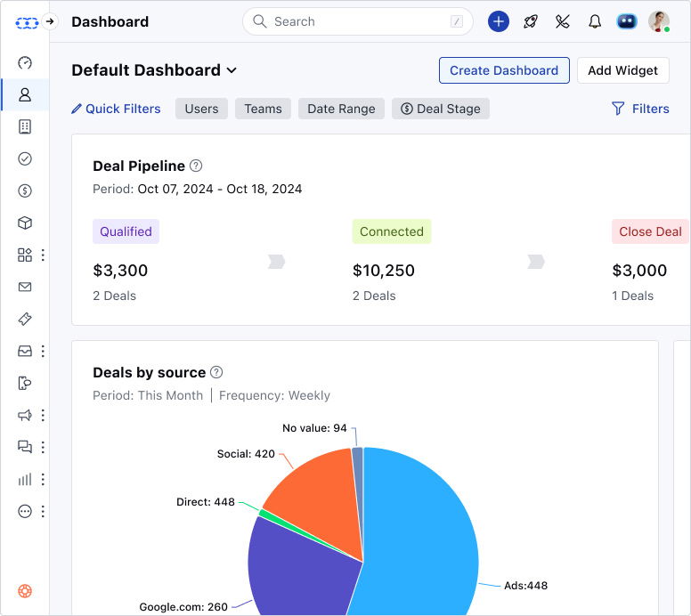691x616 pixels.
Task: Open the email envelope icon in sidebar
Action: click(25, 287)
